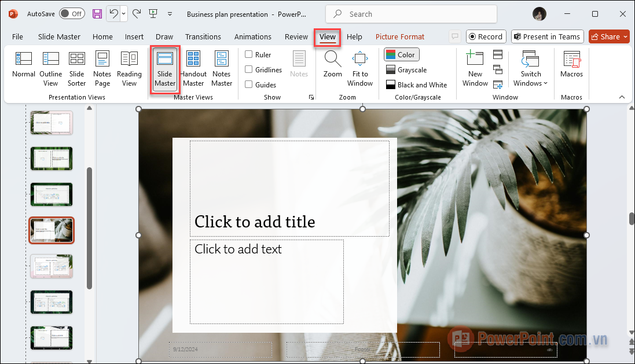Open the Help tab
635x364 pixels.
(354, 36)
